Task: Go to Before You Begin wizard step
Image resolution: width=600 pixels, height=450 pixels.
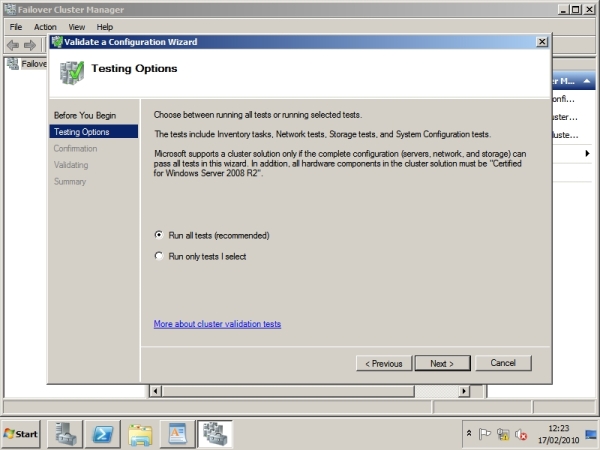Action: 85,115
